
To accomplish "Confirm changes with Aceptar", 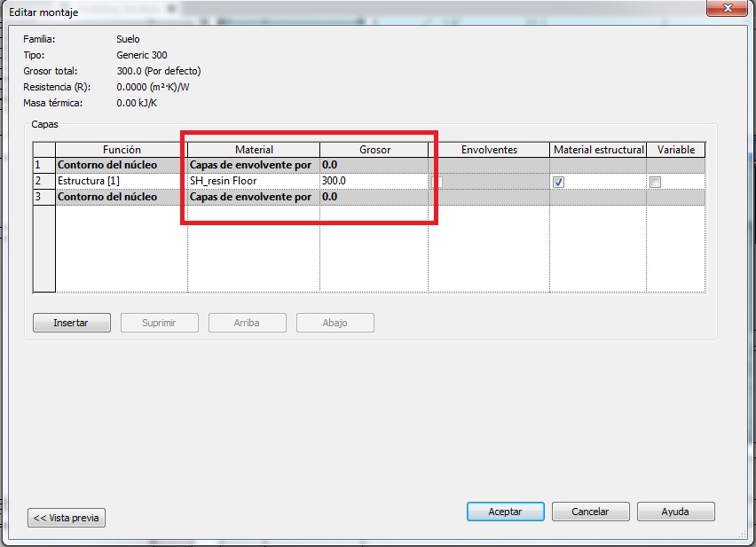I will pos(505,512).
